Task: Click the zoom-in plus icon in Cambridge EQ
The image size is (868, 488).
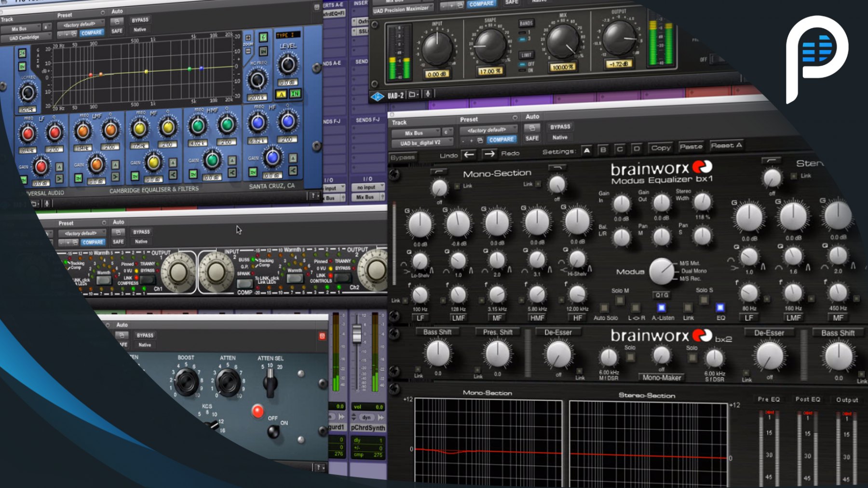Action: pyautogui.click(x=248, y=38)
